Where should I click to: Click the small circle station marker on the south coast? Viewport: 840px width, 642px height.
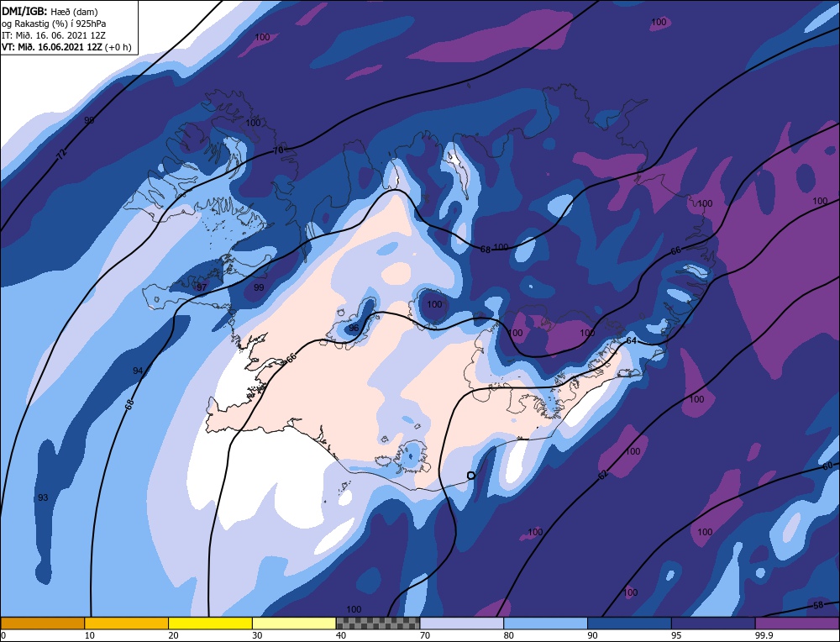[x=471, y=476]
